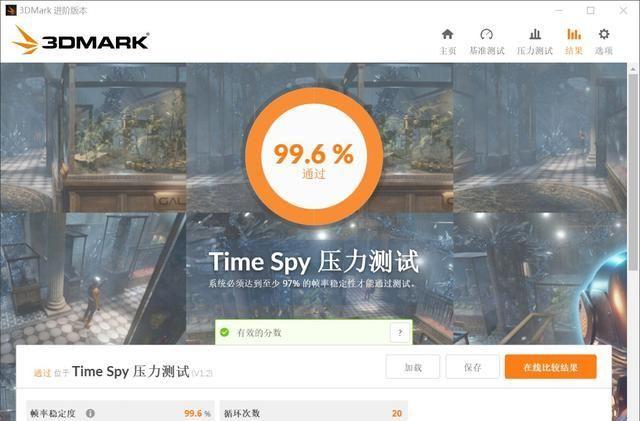Click the 有效的分数 status bar
The image size is (640, 421).
[x=313, y=332]
